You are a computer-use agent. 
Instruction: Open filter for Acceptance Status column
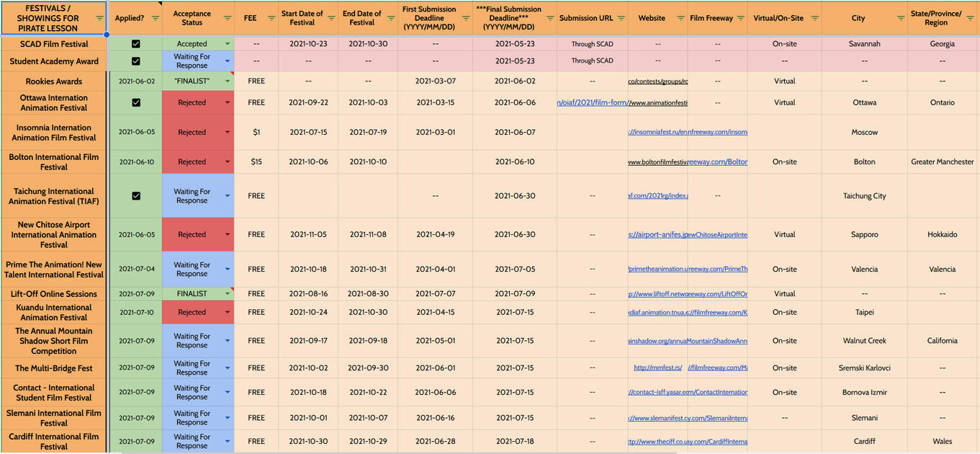coord(227,18)
